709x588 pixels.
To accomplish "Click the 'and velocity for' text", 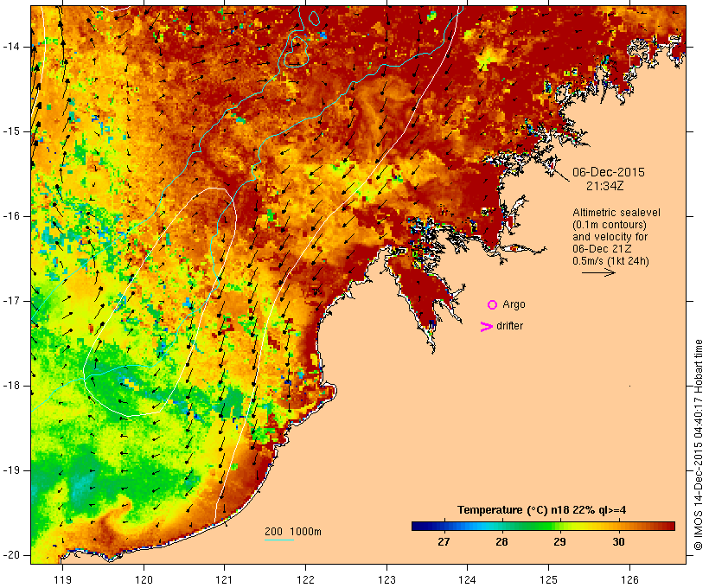I will click(x=610, y=237).
